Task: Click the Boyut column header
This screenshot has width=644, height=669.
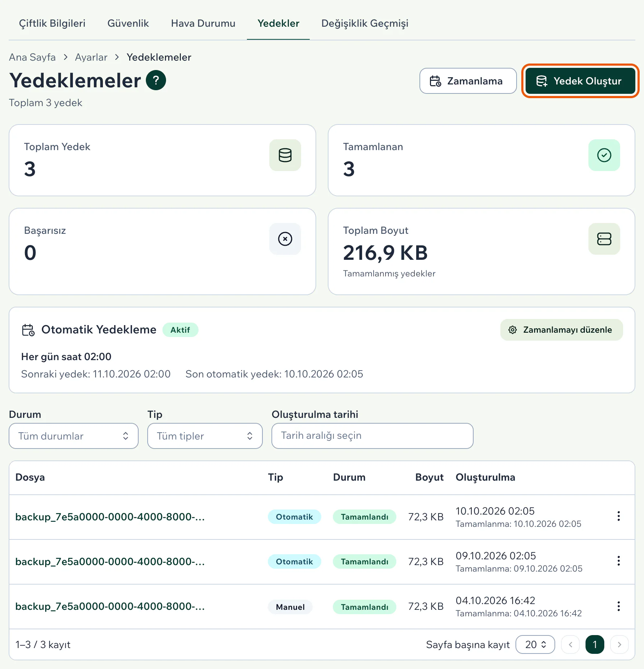Action: pyautogui.click(x=430, y=477)
